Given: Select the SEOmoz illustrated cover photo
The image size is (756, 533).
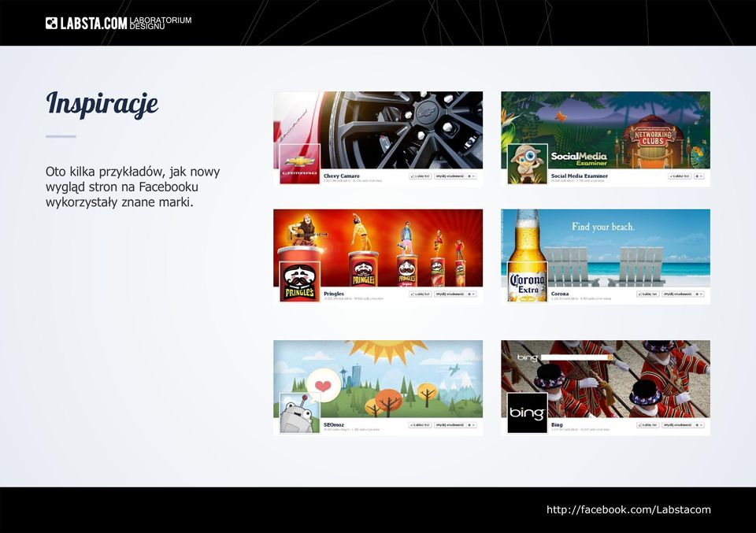Looking at the screenshot, I should (x=378, y=379).
